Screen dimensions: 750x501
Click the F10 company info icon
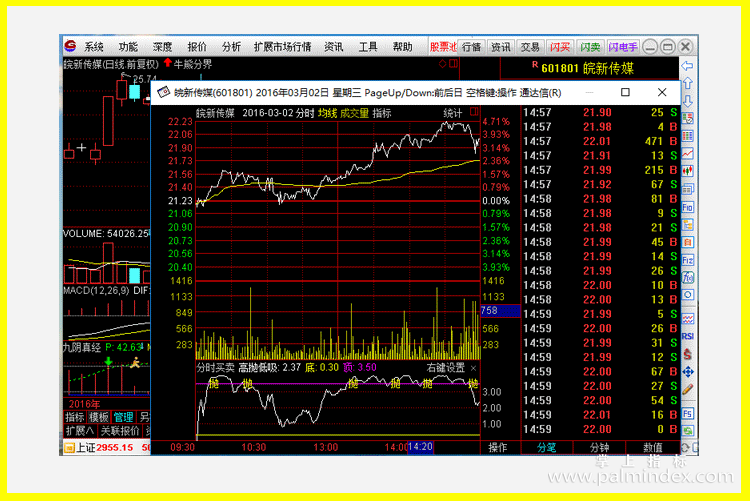coord(687,207)
